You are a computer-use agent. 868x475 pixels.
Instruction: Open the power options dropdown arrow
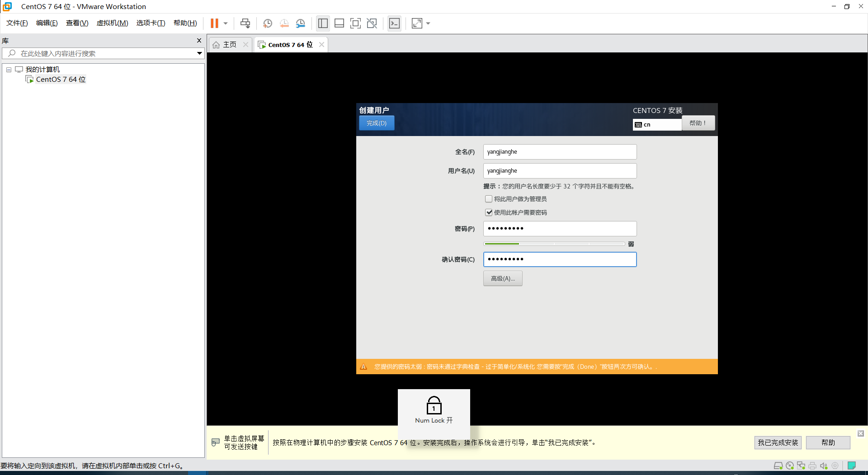point(226,23)
